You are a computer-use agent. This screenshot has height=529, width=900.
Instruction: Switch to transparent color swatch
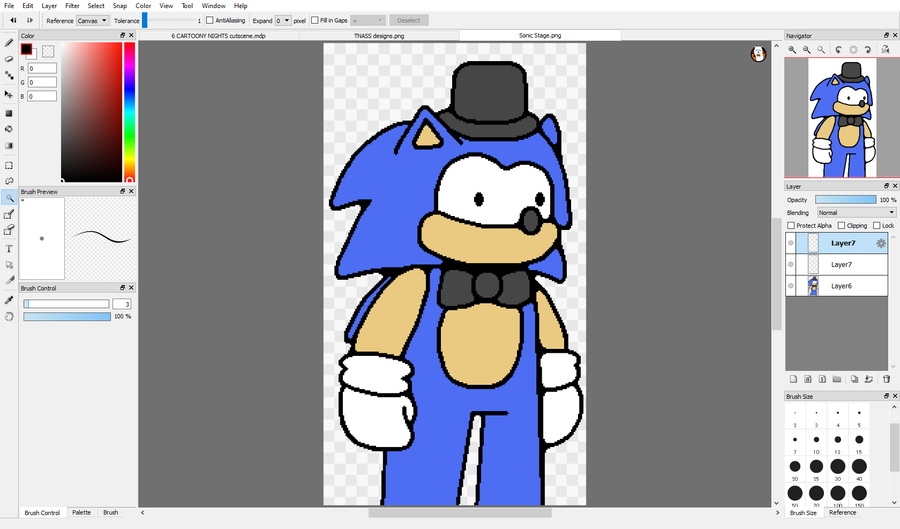(x=48, y=51)
